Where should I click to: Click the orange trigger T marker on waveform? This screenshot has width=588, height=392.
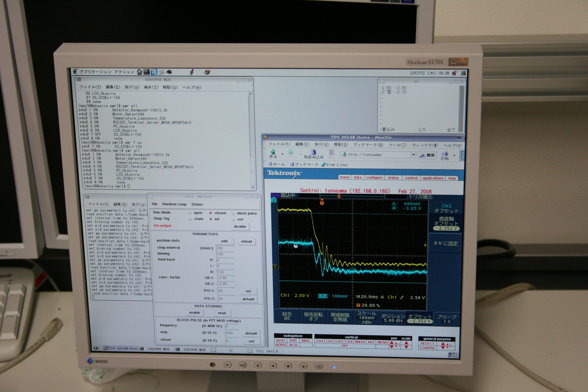click(x=322, y=202)
